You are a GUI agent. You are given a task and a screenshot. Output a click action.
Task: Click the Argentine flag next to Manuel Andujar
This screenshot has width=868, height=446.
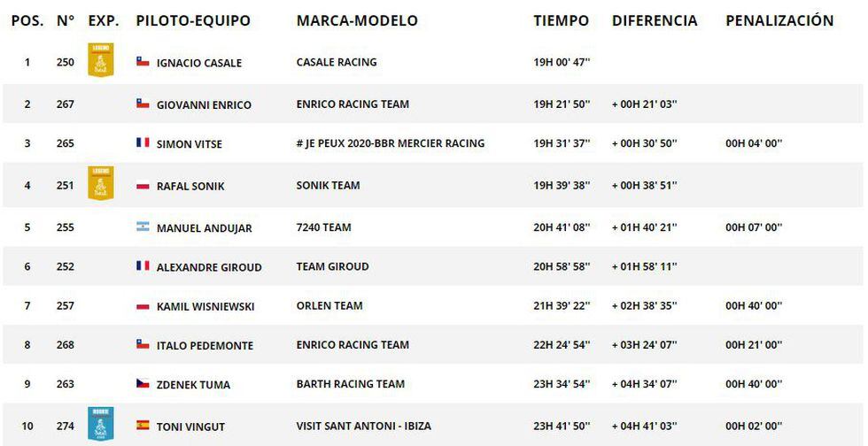tap(143, 227)
